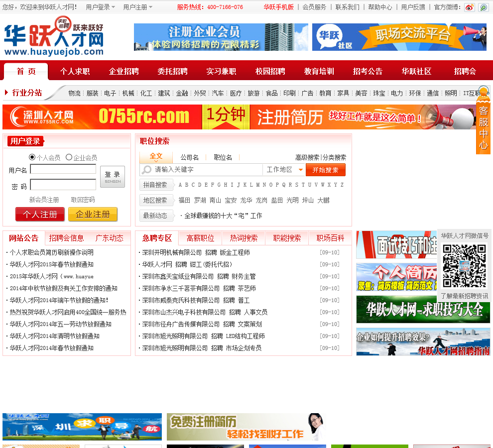The width and height of the screenshot is (493, 448).
Task: Open the 工作地区 dropdown
Action: click(284, 170)
